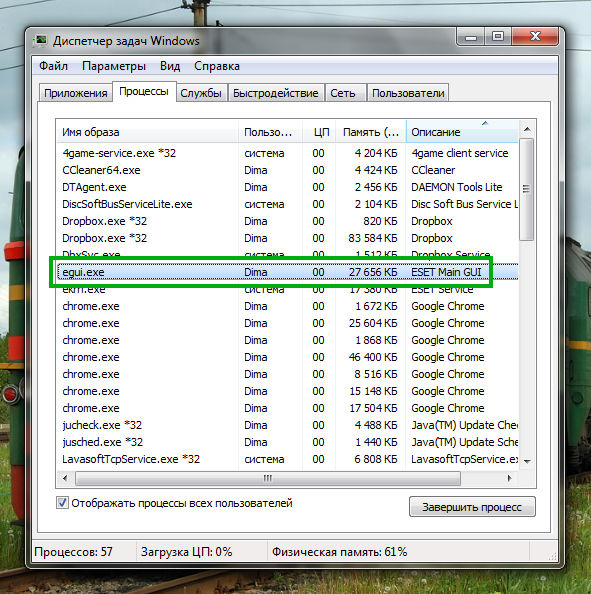Select Dropbox.exe with 83 584 КБ memory

click(x=287, y=238)
